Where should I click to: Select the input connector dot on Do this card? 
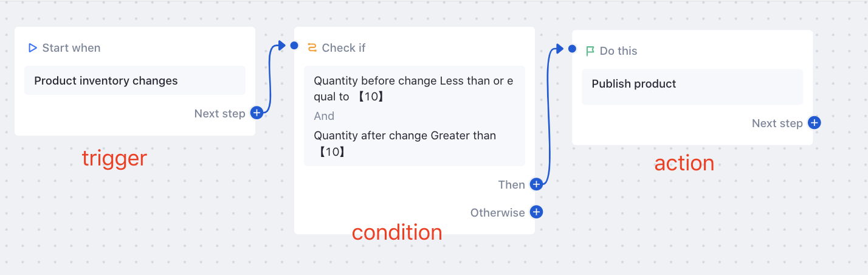(572, 49)
